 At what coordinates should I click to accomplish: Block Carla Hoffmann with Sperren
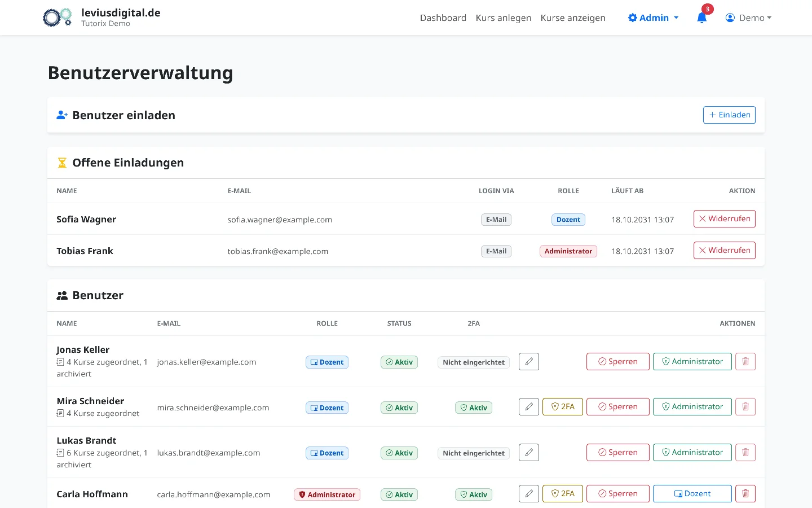click(x=618, y=493)
